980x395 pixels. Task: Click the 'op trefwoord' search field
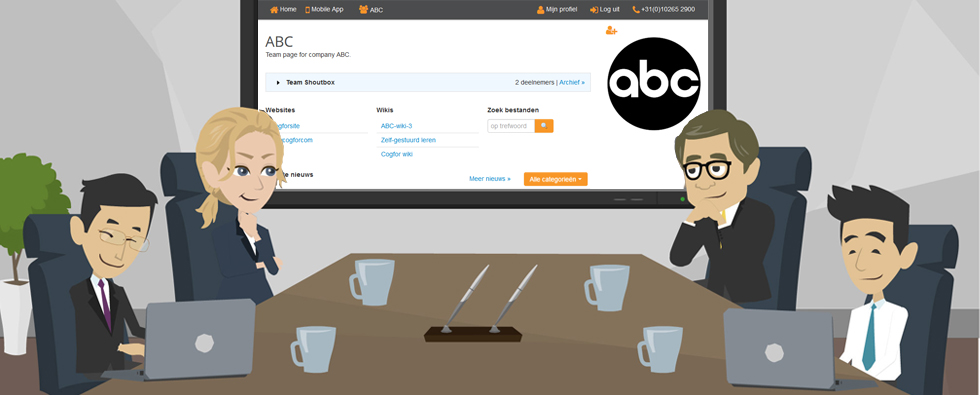tap(511, 126)
